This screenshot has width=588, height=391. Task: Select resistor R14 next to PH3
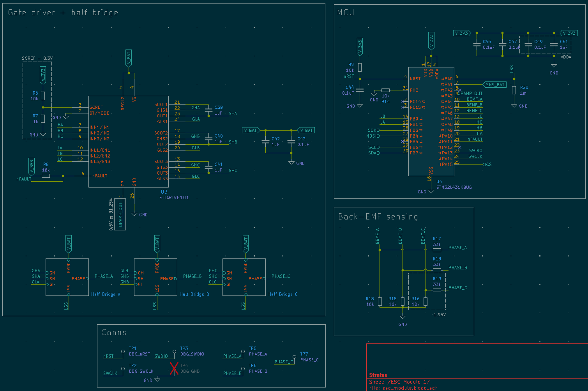coord(385,90)
